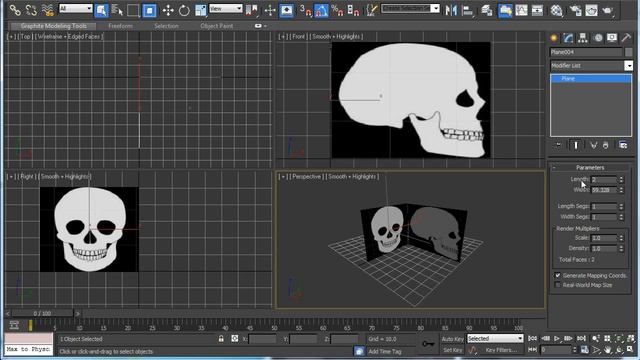This screenshot has width=640, height=360.
Task: Click Set Keys big key icon
Action: pyautogui.click(x=428, y=344)
